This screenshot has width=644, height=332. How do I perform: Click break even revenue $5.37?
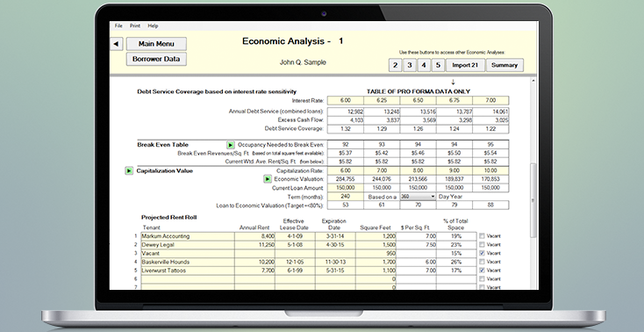click(x=346, y=153)
